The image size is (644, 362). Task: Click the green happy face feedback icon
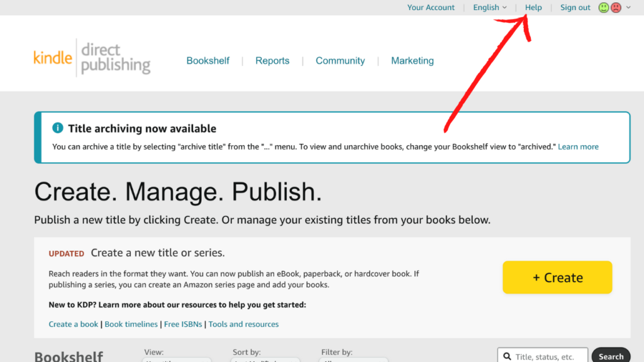point(603,8)
